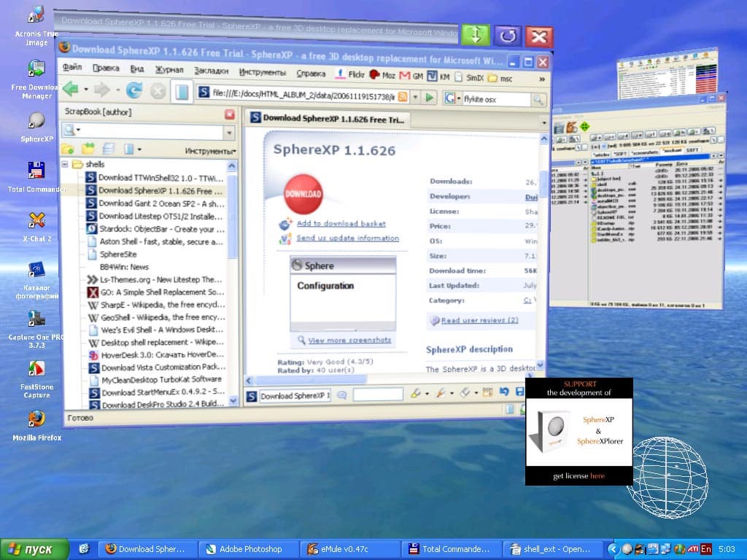Image resolution: width=747 pixels, height=560 pixels.
Task: Click the wireframe sphere icon
Action: click(x=667, y=477)
